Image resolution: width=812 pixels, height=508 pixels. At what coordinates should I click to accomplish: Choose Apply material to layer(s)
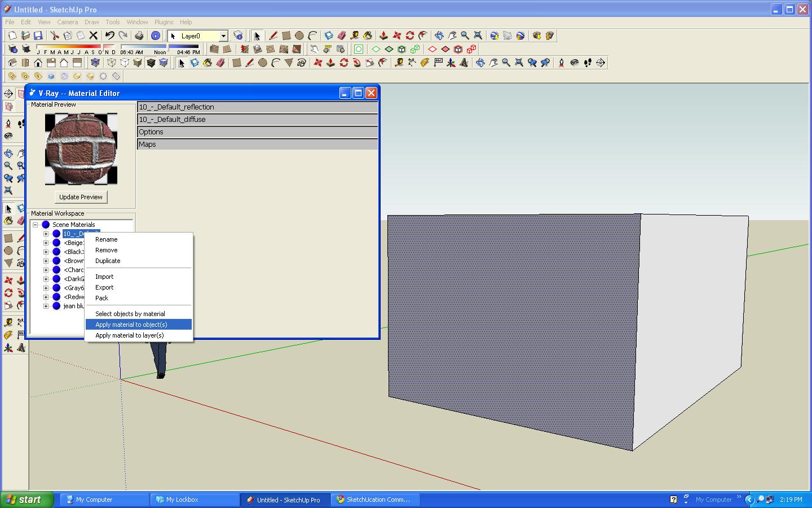[x=139, y=335]
